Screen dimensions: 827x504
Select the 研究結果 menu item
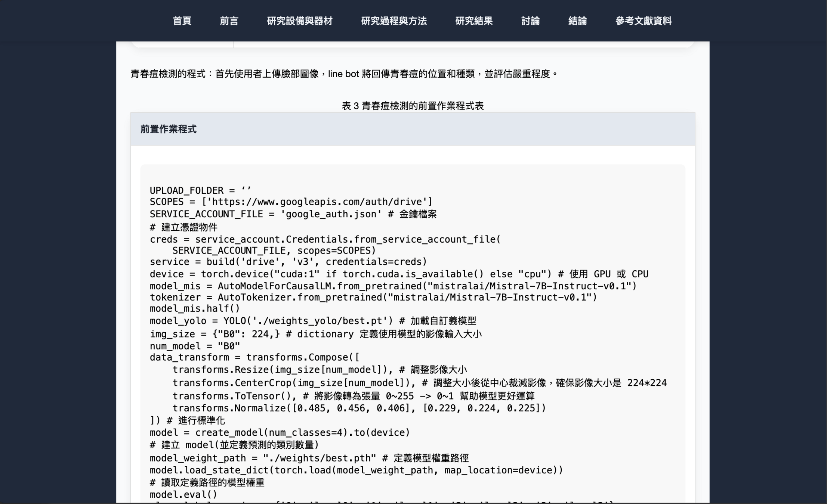coord(473,21)
